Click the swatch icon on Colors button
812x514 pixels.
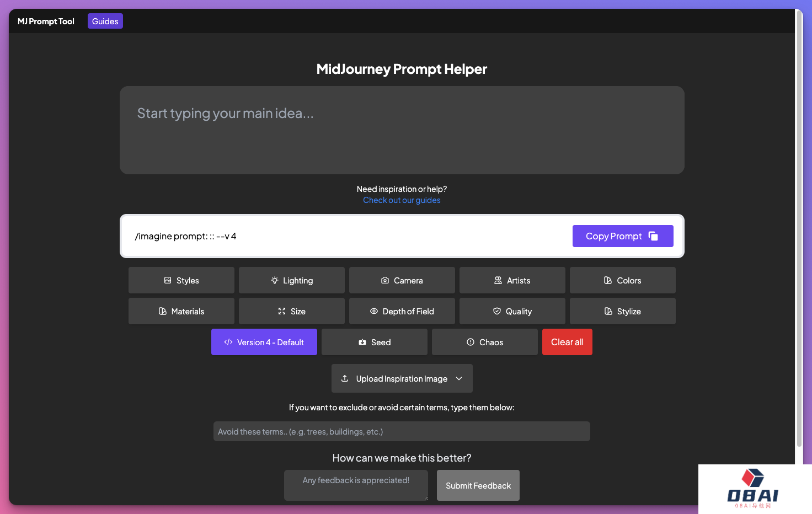pyautogui.click(x=608, y=280)
